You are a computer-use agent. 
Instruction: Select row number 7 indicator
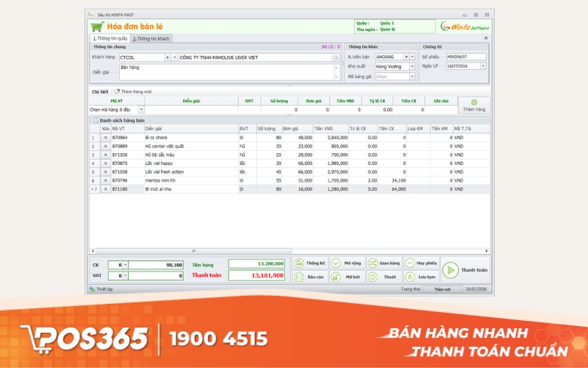[95, 189]
